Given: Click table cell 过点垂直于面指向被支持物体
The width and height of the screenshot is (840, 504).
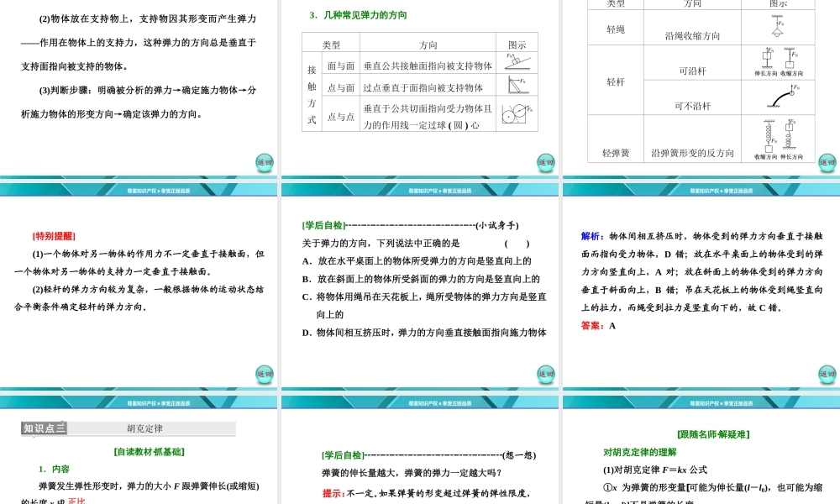Looking at the screenshot, I should coord(423,88).
